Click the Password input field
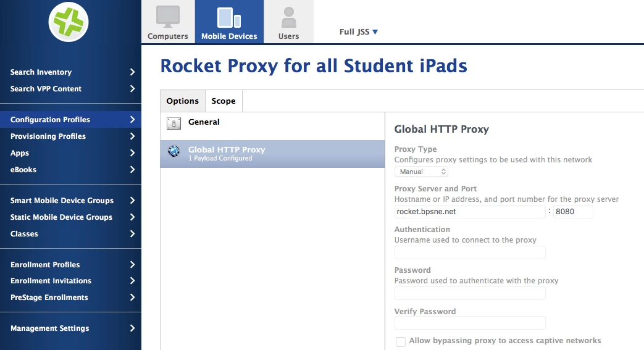The height and width of the screenshot is (350, 644). 470,293
